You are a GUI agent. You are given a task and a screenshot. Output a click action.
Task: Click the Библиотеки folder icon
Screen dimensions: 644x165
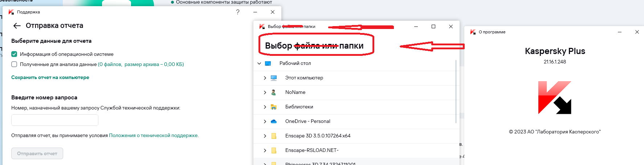(274, 107)
